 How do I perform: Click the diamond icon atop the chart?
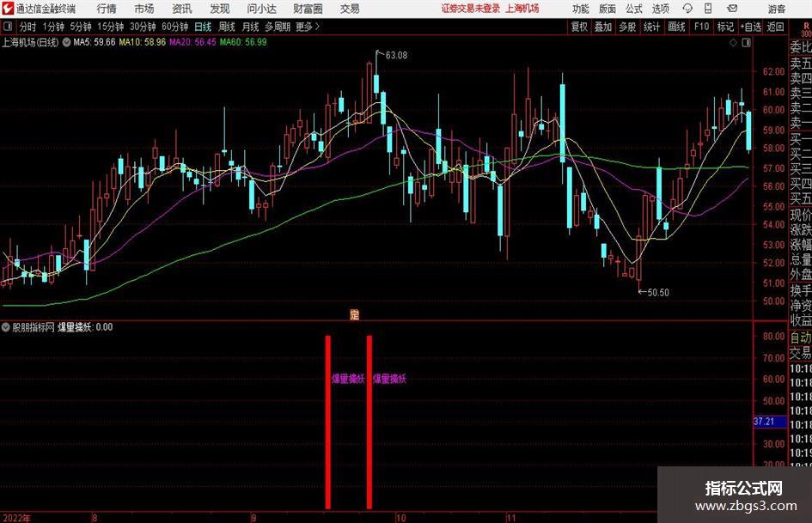733,42
